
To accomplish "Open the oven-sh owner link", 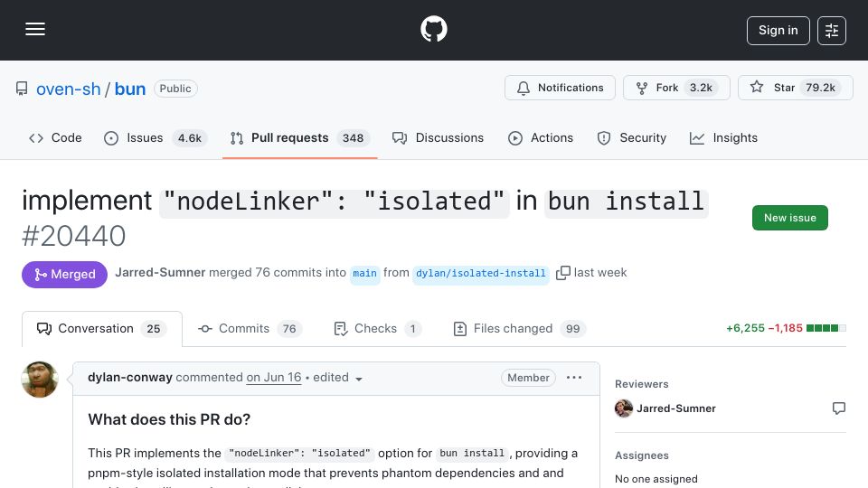I will click(x=68, y=89).
